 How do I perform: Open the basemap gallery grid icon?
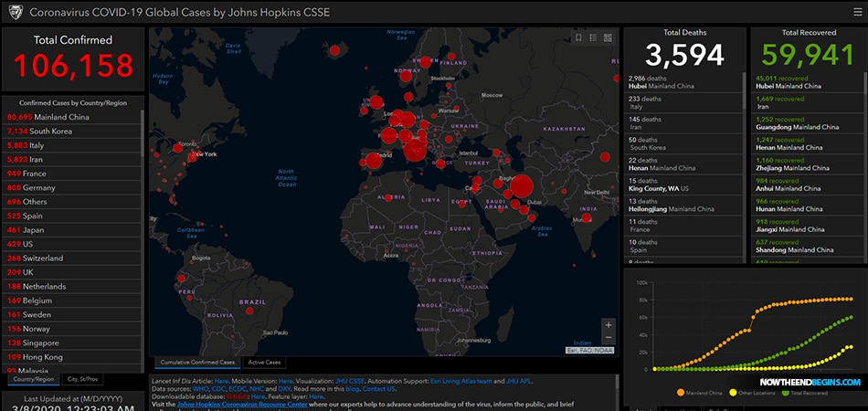609,37
